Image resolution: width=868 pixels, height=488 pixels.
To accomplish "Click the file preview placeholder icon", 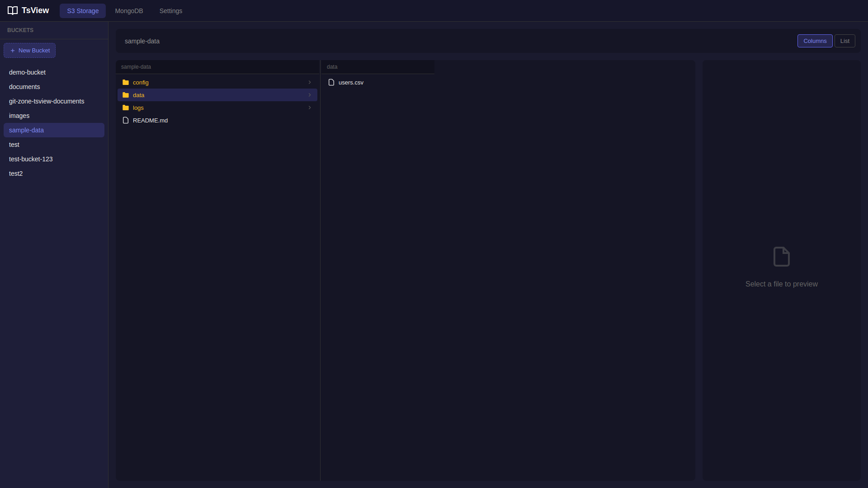I will tap(781, 257).
